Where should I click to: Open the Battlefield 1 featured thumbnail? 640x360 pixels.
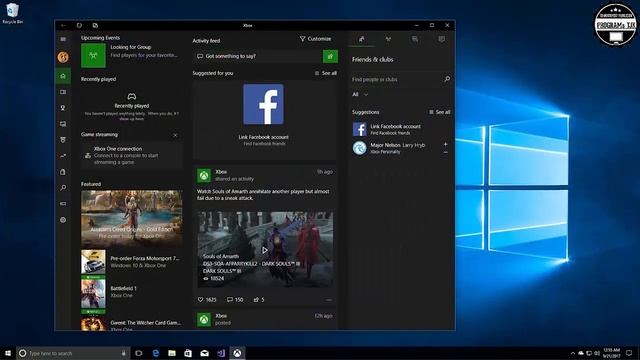click(93, 294)
